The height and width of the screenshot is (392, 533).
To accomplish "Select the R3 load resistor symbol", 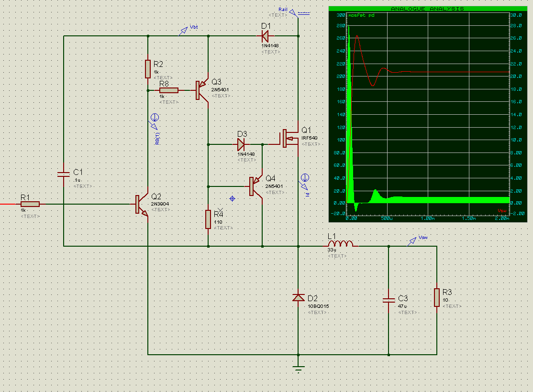I will click(437, 297).
